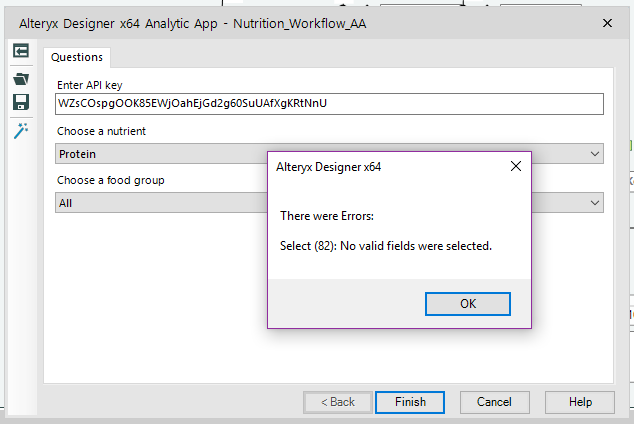Click the Nutrition_Workflow_AA window title bar

pos(299,23)
